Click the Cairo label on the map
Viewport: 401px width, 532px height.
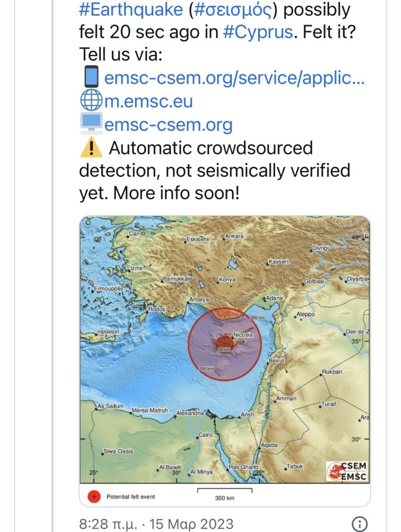(205, 435)
